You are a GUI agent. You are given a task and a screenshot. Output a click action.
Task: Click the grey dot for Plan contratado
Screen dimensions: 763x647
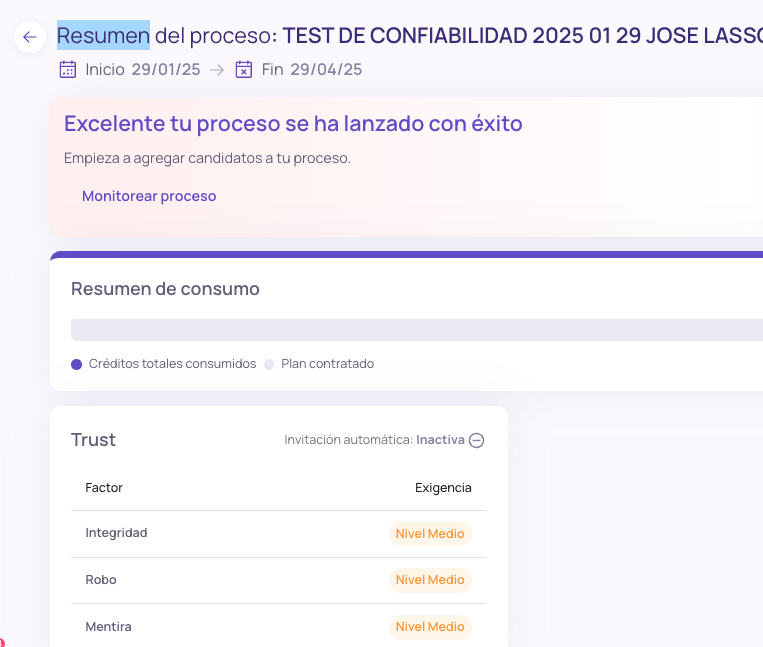point(269,364)
